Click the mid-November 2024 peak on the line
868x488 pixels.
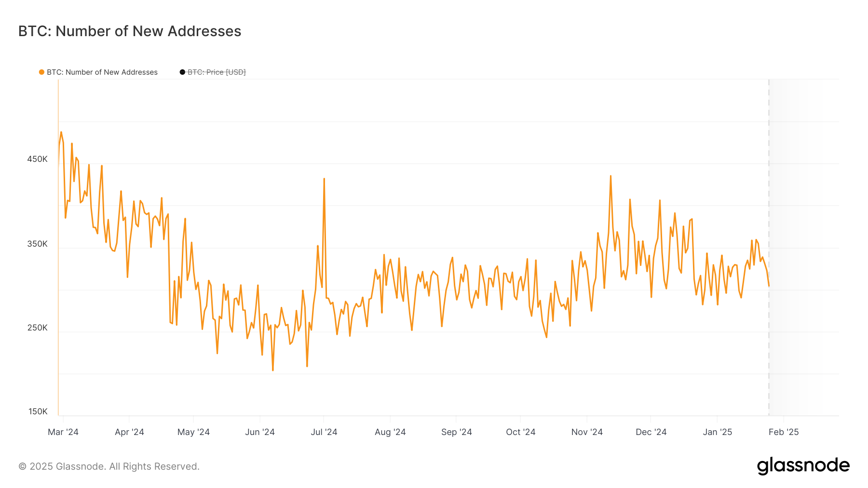(x=610, y=176)
